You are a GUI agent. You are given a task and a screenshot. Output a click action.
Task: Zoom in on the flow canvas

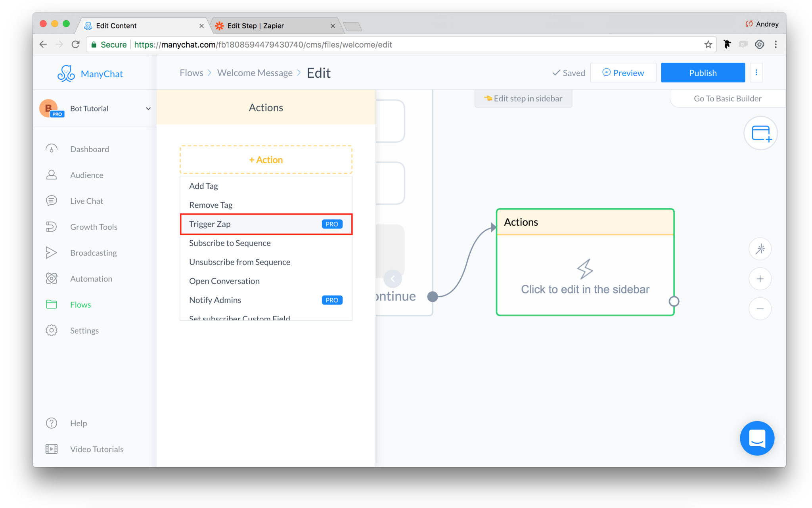pos(760,279)
